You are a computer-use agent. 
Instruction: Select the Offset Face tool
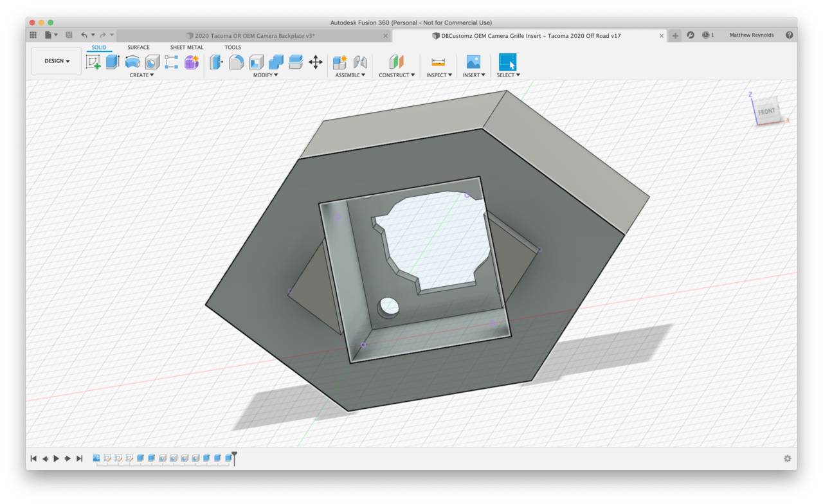tap(296, 62)
